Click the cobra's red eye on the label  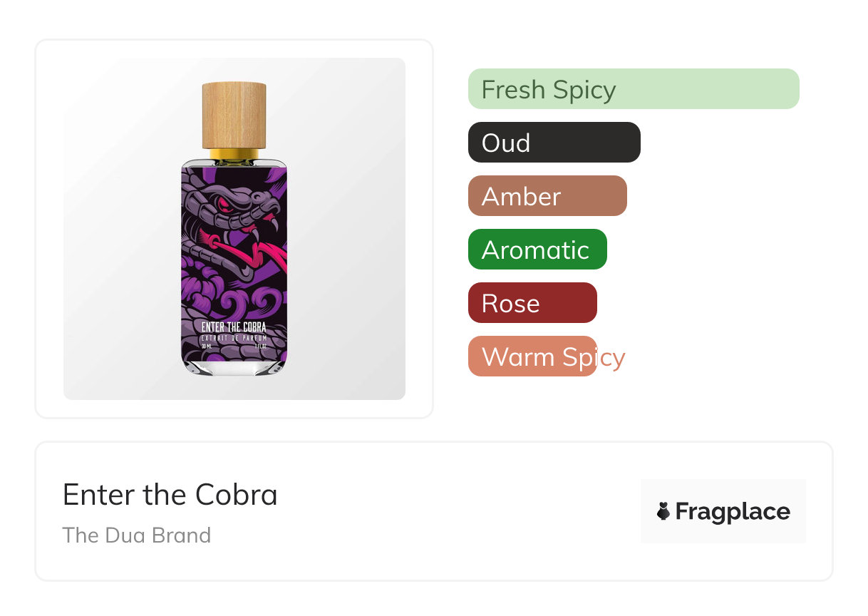pos(223,206)
